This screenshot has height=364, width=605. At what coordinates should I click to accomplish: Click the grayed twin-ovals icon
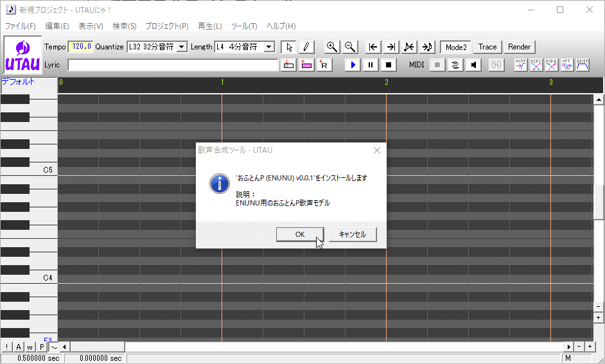pos(496,65)
